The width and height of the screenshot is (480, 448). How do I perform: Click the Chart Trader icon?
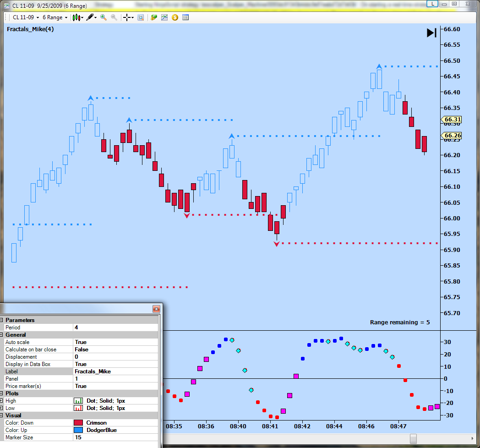click(x=154, y=17)
